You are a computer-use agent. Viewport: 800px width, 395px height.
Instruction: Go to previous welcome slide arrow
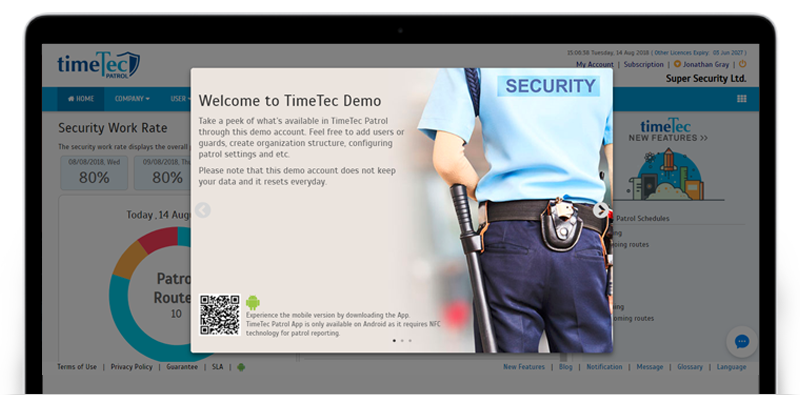[203, 210]
